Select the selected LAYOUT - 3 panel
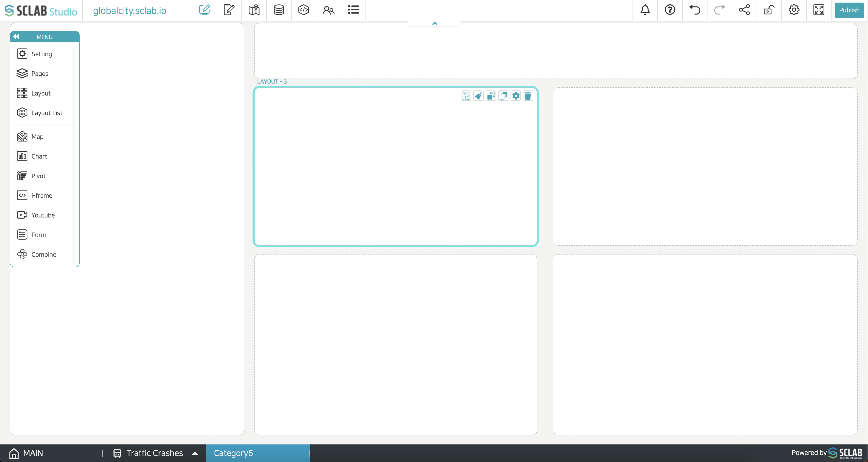 click(395, 166)
